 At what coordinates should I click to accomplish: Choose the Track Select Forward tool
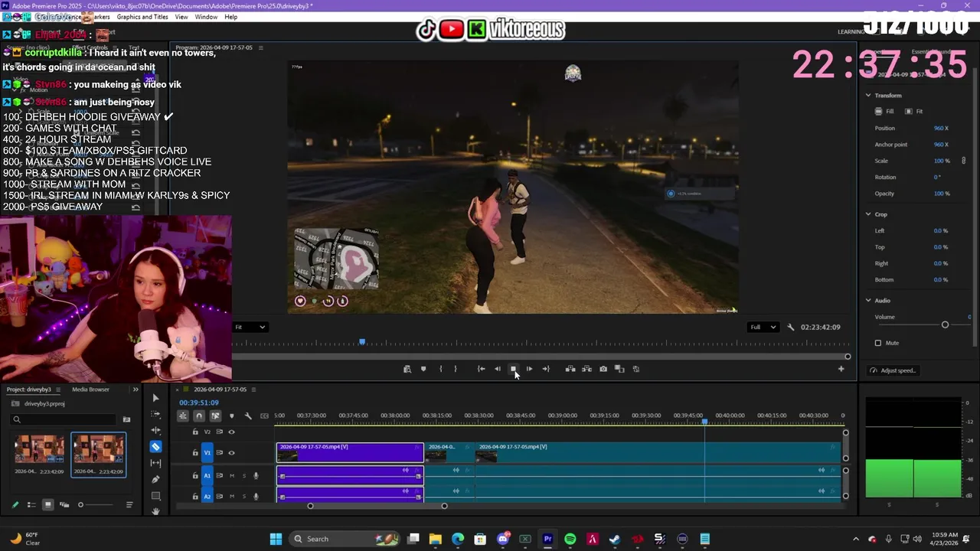(155, 414)
